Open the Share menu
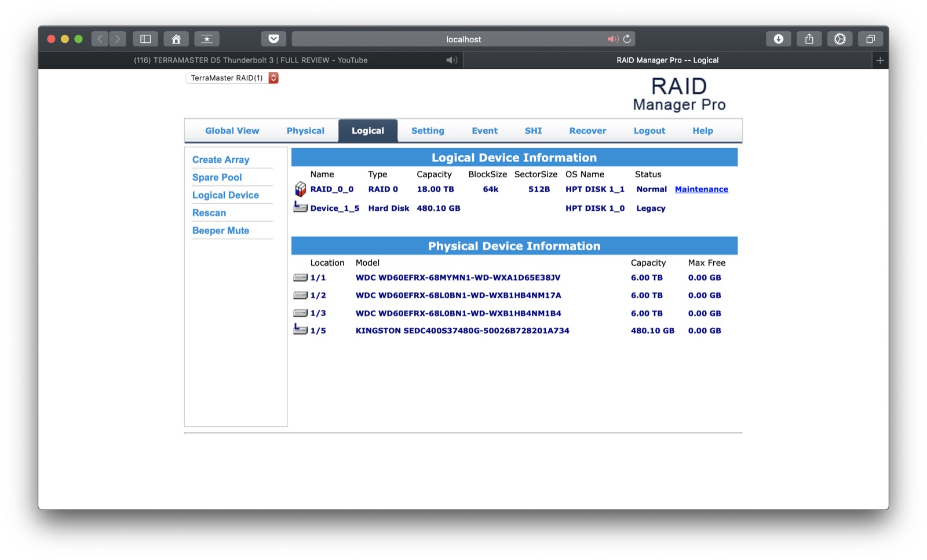927x560 pixels. click(809, 39)
